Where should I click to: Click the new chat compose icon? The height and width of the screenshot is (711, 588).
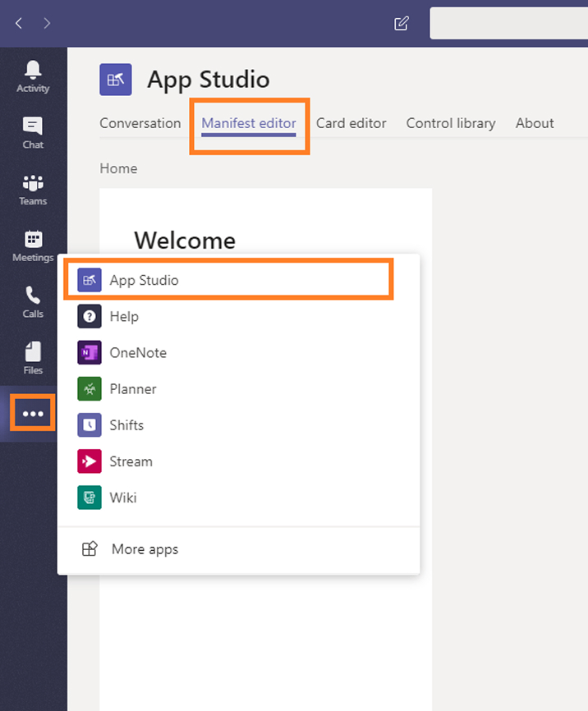(401, 23)
